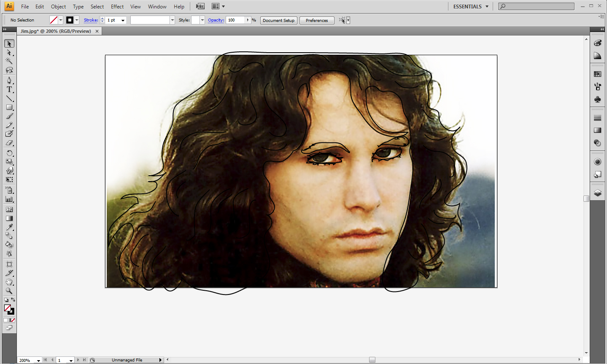Reset to default fill and stroke

pos(6,300)
